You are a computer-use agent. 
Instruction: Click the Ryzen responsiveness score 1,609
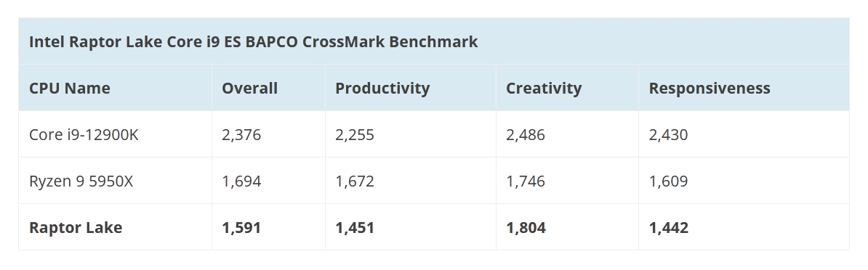tap(668, 181)
